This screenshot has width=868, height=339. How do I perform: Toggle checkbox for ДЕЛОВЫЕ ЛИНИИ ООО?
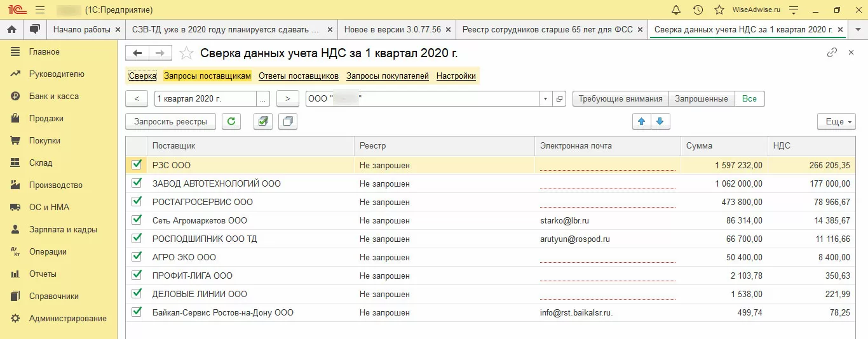pos(136,294)
